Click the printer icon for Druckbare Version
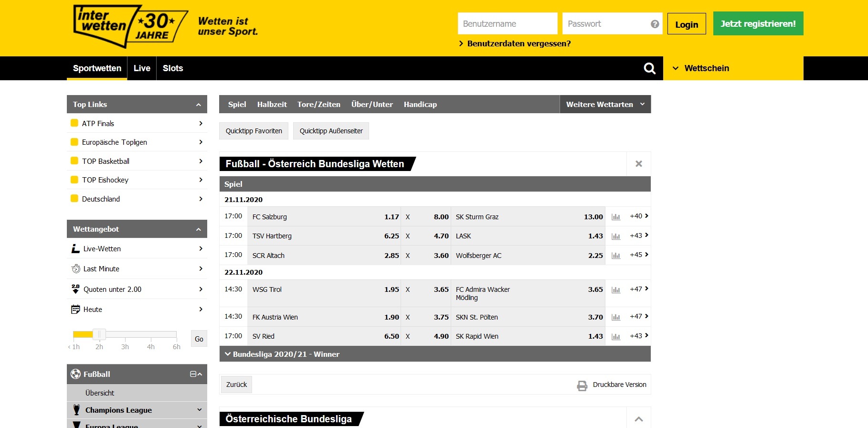This screenshot has width=868, height=428. 582,385
